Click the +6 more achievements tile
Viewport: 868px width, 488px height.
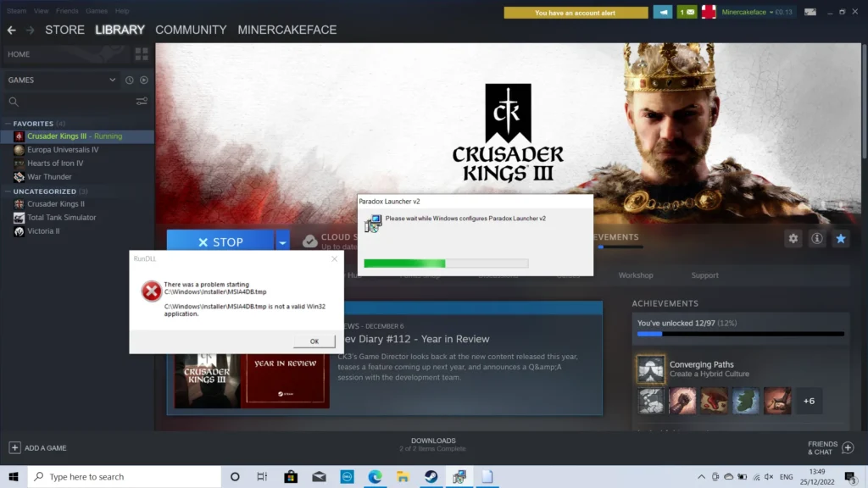809,401
